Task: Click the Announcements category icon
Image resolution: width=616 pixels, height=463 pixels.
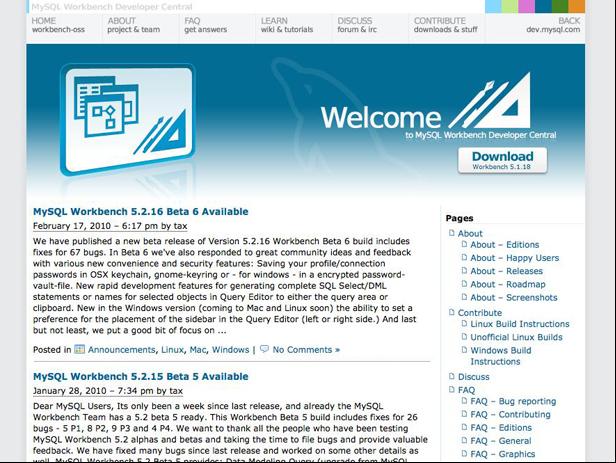Action: click(80, 350)
